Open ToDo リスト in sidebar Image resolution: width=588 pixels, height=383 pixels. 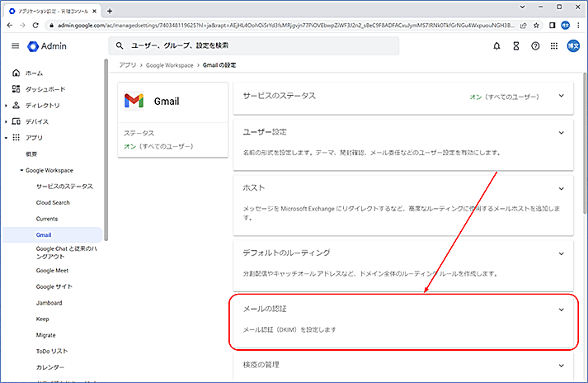(x=52, y=351)
